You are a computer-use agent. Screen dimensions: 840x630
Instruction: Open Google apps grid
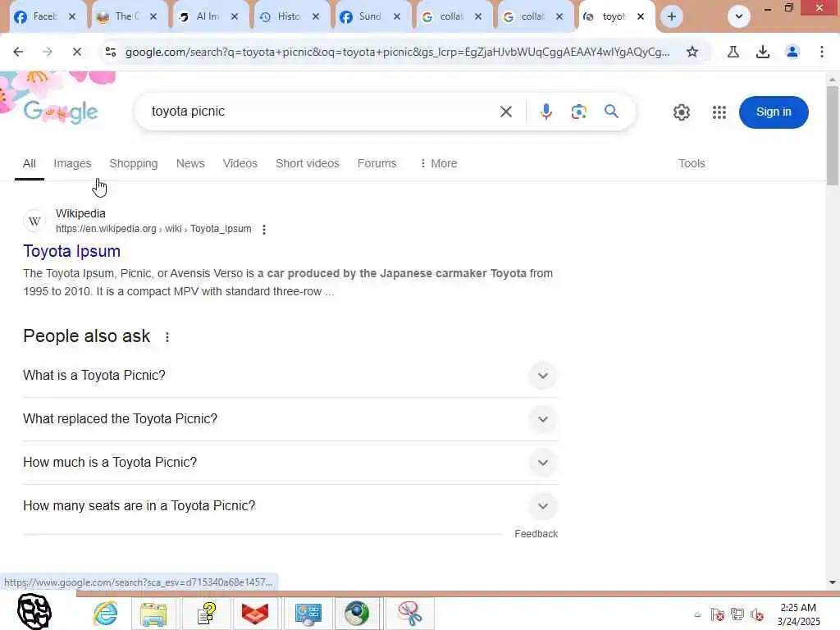719,112
